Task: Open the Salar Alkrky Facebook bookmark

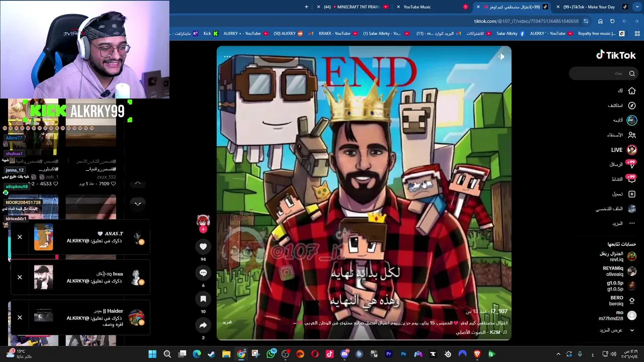Action: pyautogui.click(x=511, y=34)
